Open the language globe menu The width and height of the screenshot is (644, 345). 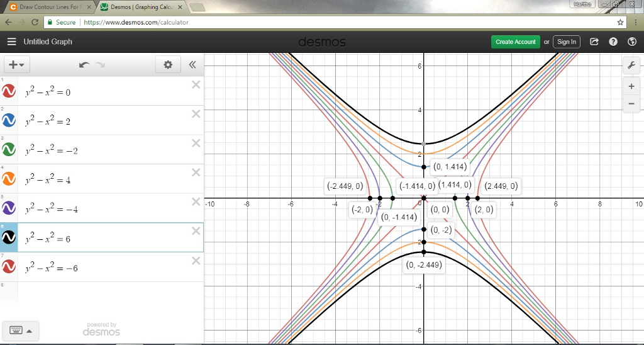tap(632, 42)
